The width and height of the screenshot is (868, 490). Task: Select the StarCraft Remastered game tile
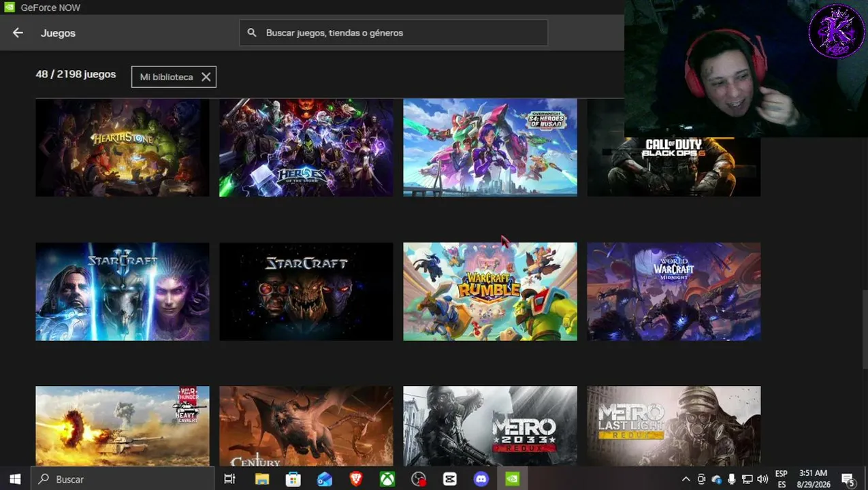pyautogui.click(x=306, y=291)
